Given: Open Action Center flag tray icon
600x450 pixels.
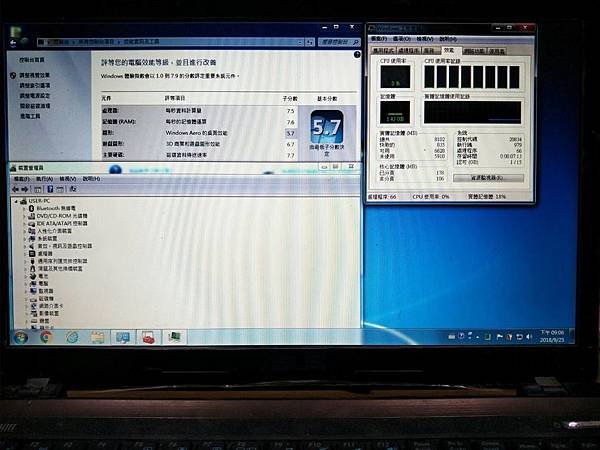Looking at the screenshot, I should [x=499, y=337].
